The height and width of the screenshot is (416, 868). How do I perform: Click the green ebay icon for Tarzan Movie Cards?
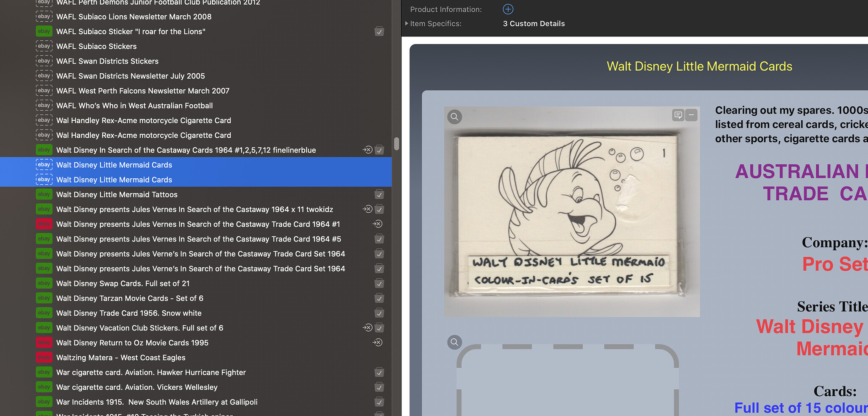(44, 298)
